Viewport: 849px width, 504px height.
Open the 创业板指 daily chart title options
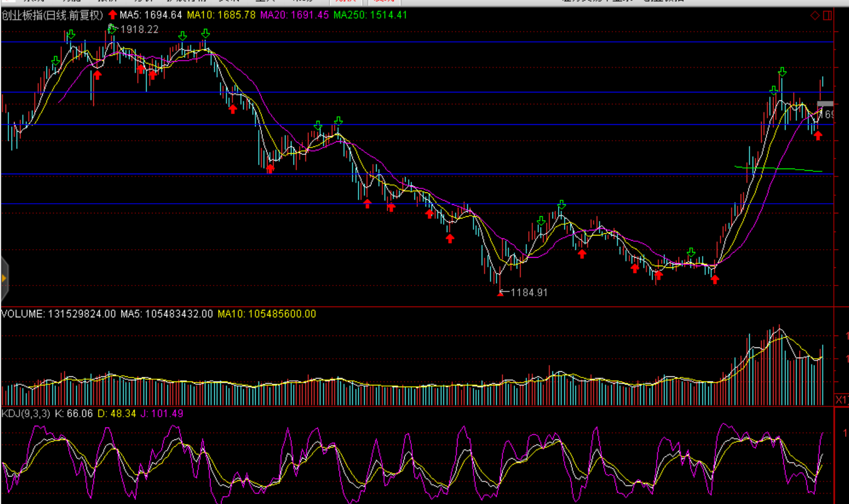click(x=52, y=15)
